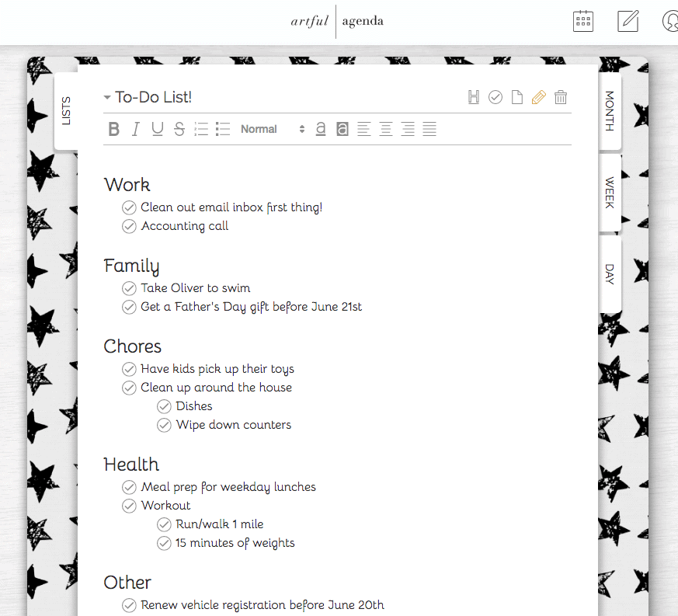This screenshot has height=616, width=678.
Task: Click the text 'Meal prep for weekday lunches'
Action: coord(228,487)
